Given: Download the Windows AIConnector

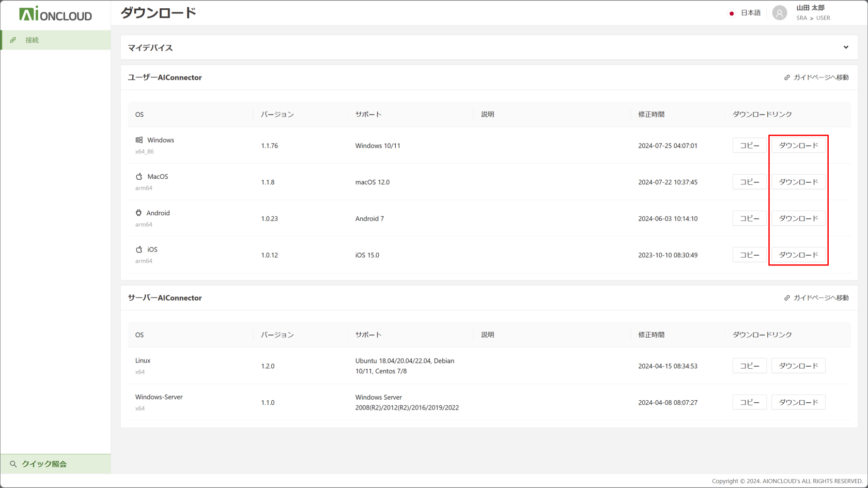Looking at the screenshot, I should (798, 146).
